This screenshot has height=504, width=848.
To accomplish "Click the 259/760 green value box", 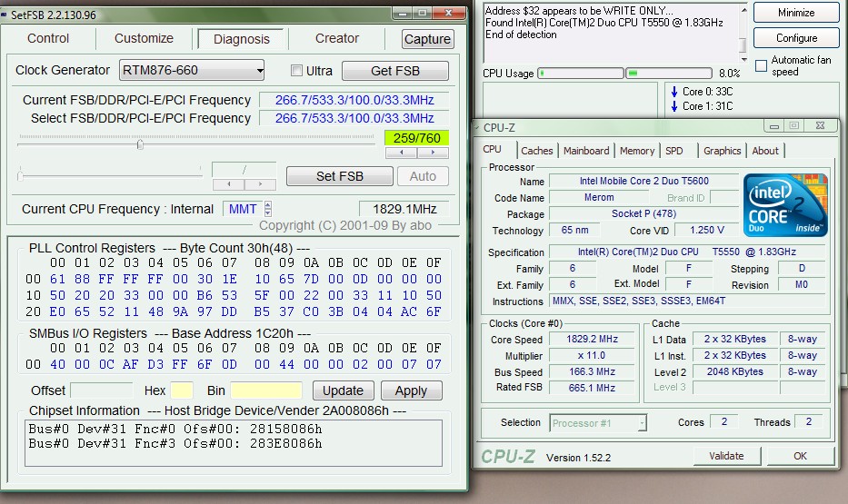I will [x=416, y=138].
